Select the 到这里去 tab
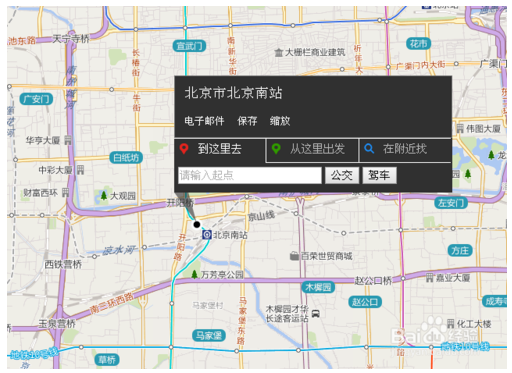Viewport: 512px width, 373px height. click(220, 149)
